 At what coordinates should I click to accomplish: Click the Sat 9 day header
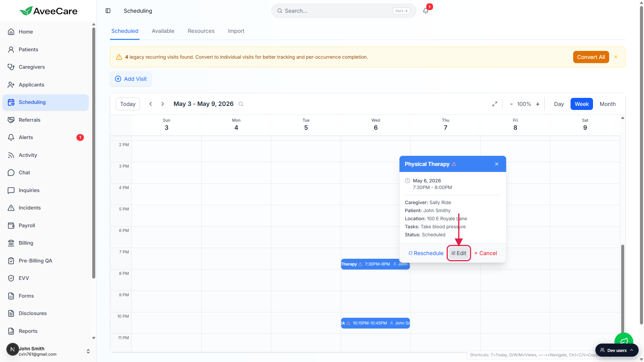pos(585,125)
